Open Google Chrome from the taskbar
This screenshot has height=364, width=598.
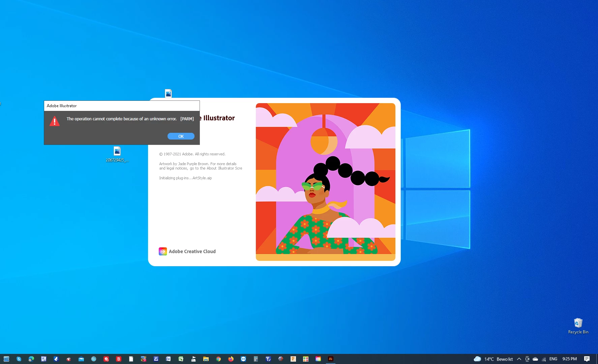pos(218,359)
